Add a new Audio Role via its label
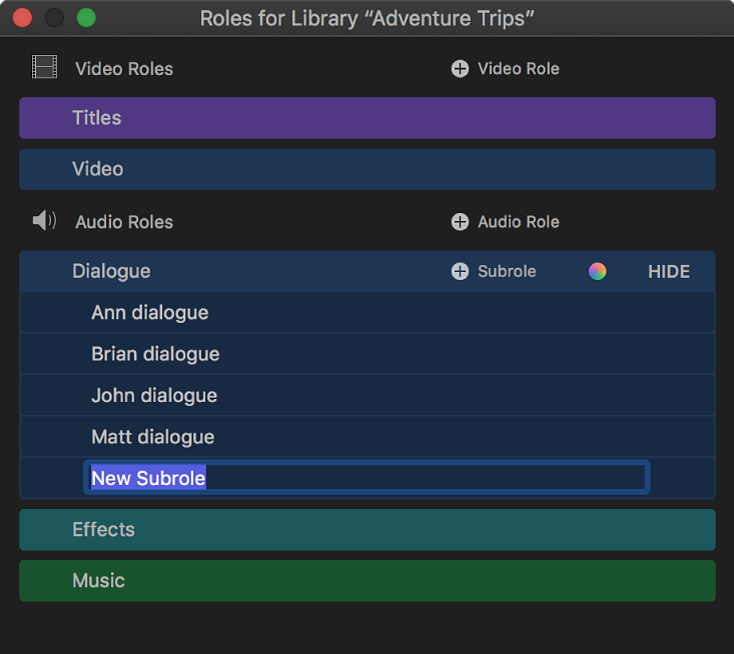Image resolution: width=734 pixels, height=654 pixels. point(518,222)
